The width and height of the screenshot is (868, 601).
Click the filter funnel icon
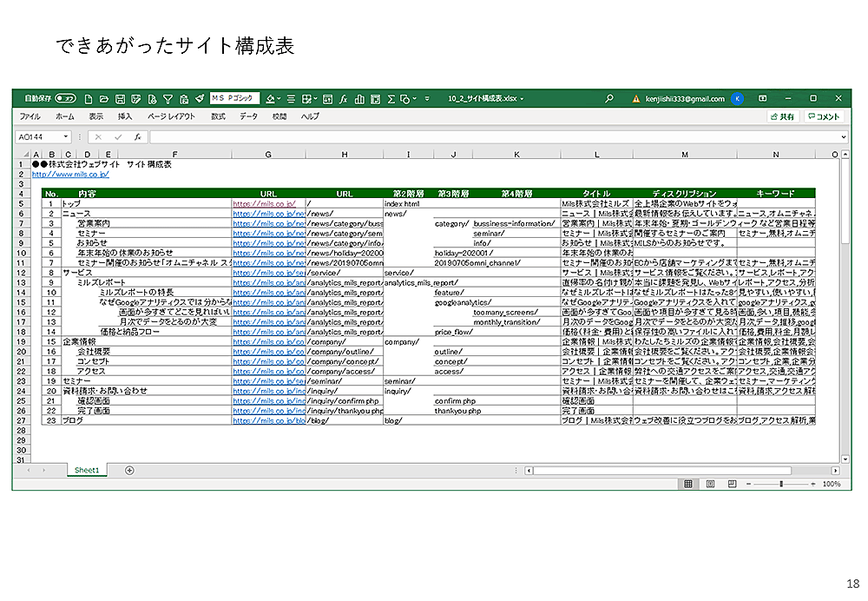168,99
